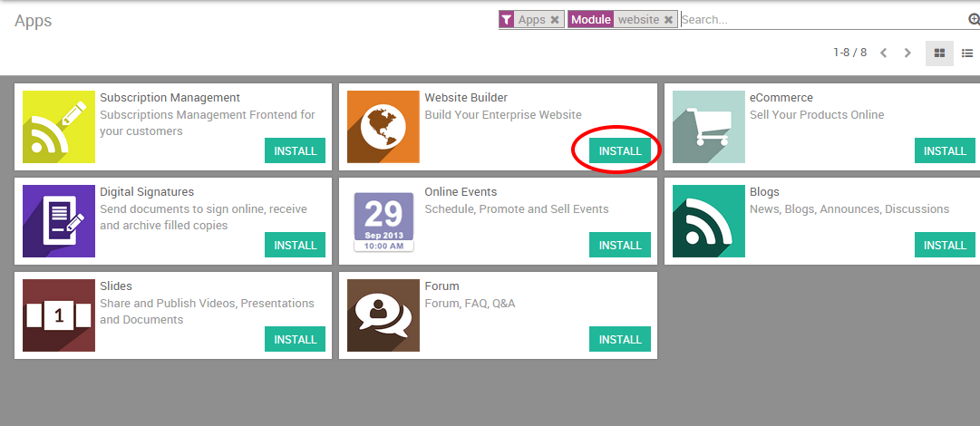Click the Online Events calendar icon
Screen dimensions: 980x426
point(383,221)
